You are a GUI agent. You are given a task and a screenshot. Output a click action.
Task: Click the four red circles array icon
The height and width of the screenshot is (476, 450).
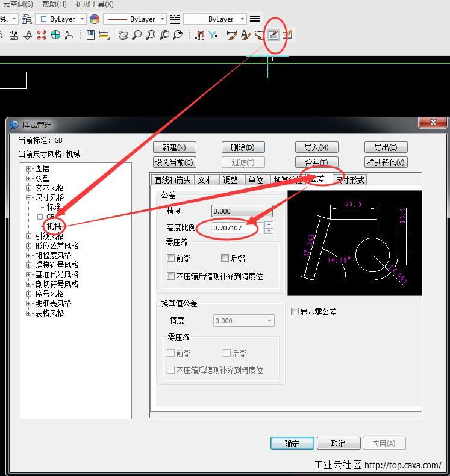pos(42,36)
